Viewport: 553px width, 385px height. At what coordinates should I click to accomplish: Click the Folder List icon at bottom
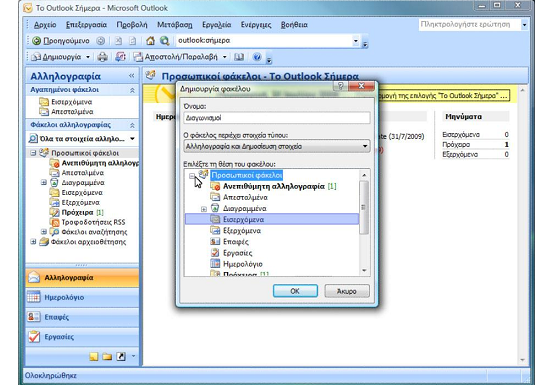107,356
